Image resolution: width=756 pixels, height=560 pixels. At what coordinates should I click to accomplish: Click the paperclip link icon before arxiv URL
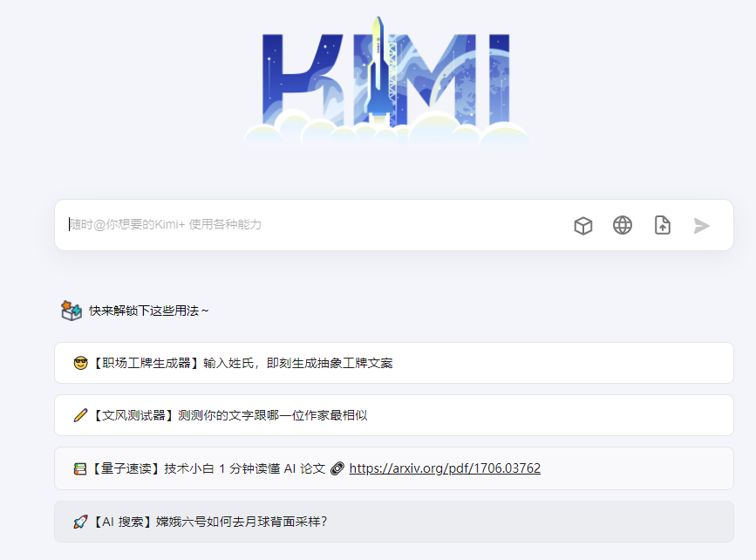point(337,468)
